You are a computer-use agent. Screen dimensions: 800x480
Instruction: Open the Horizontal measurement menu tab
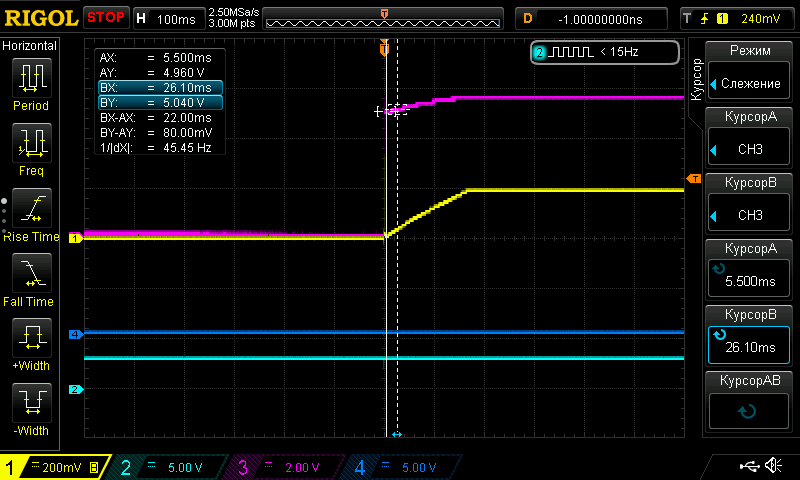click(30, 46)
